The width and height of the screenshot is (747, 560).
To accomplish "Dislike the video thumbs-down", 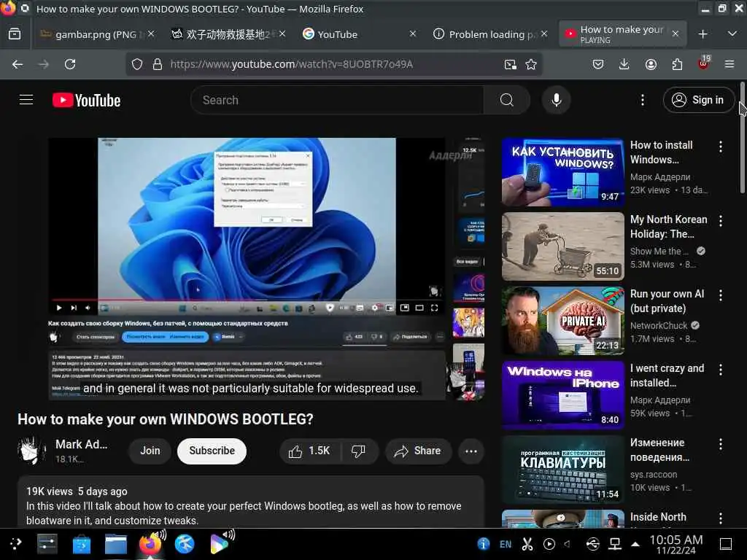I will pos(359,451).
